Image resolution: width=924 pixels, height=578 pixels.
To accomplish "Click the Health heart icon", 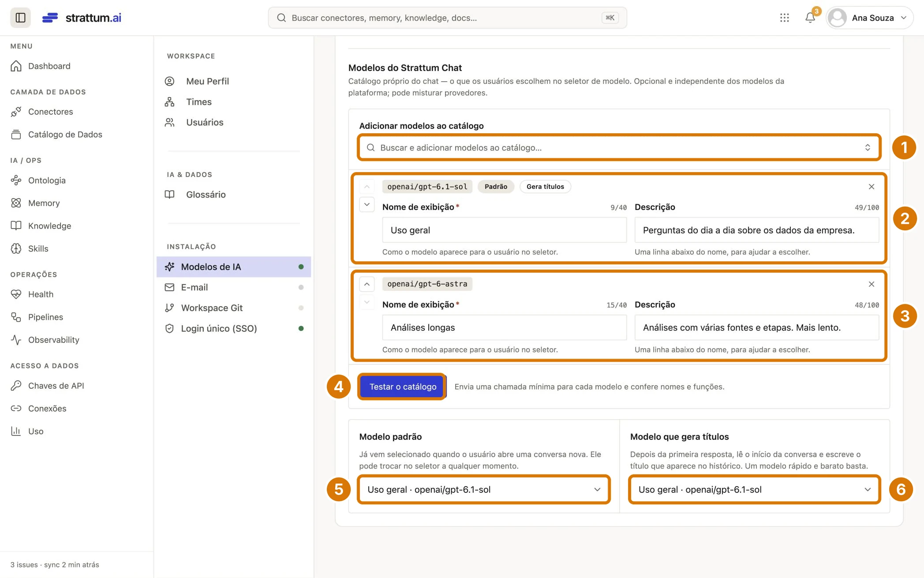I will click(x=16, y=294).
